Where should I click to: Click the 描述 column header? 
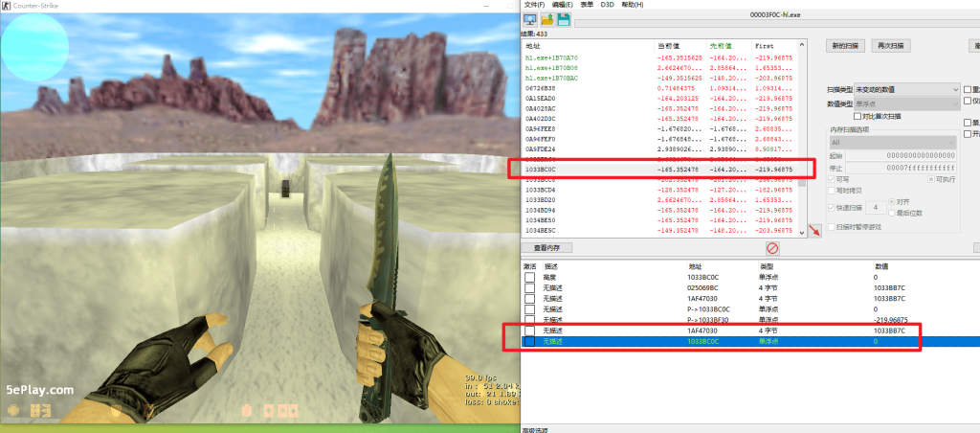[x=613, y=266]
